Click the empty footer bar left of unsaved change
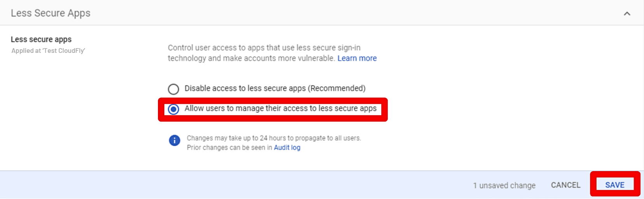The image size is (644, 199). [233, 185]
